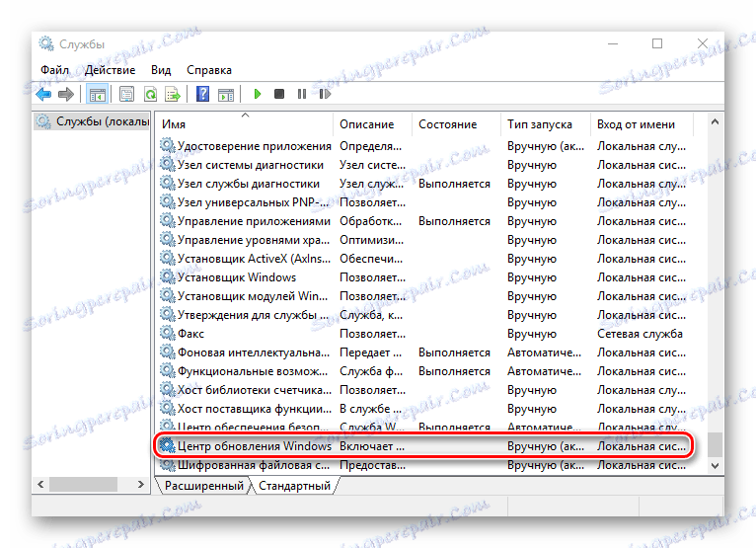Sort by the Тип запуска column header

546,124
